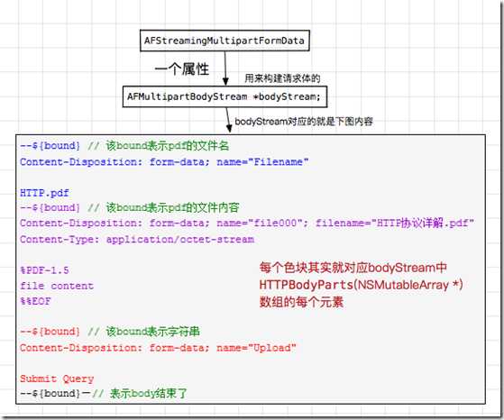This screenshot has width=504, height=420.
Task: Click 'Content-Type: application/octet-stream' line
Action: 137,240
